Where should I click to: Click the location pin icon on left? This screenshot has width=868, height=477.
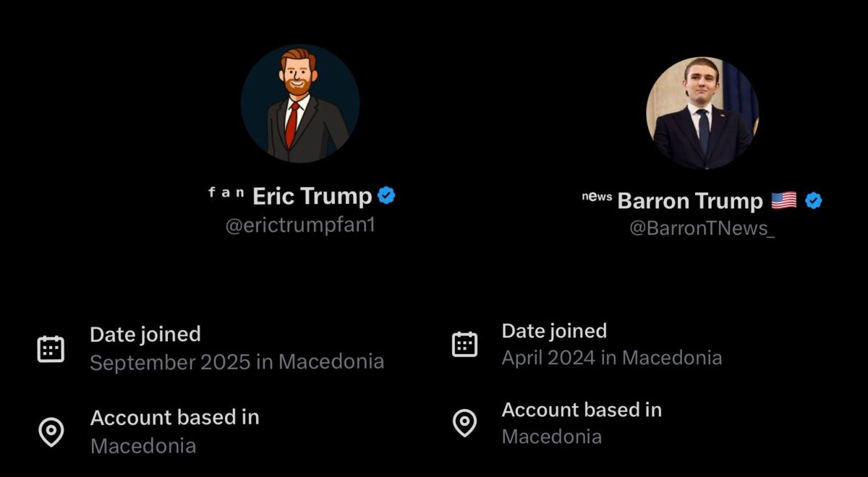tap(51, 432)
